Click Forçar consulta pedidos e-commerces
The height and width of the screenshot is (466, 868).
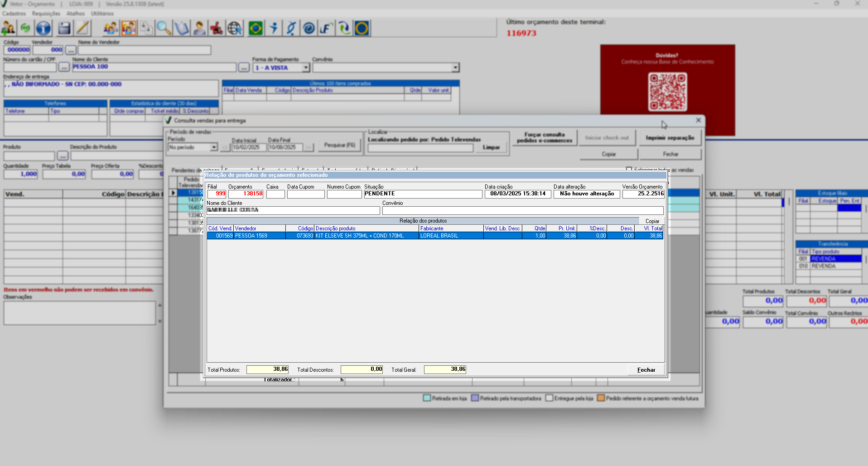click(x=545, y=138)
